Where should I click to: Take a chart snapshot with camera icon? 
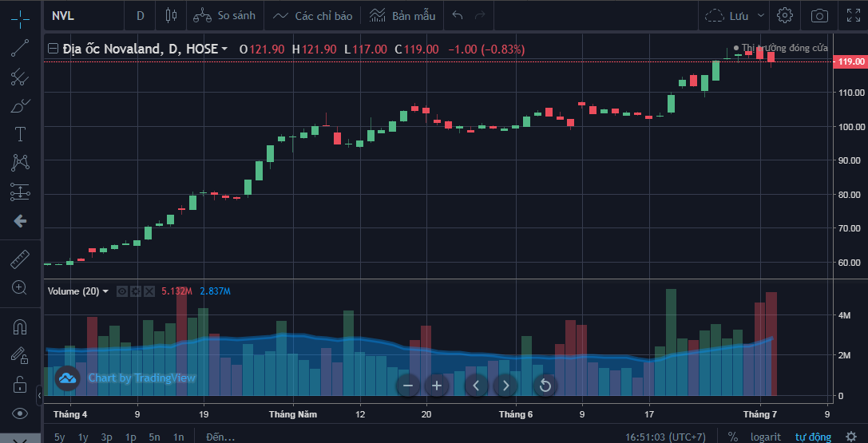(x=819, y=15)
